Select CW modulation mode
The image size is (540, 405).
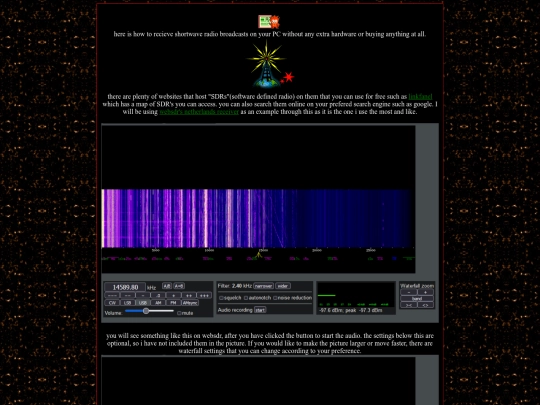point(112,303)
